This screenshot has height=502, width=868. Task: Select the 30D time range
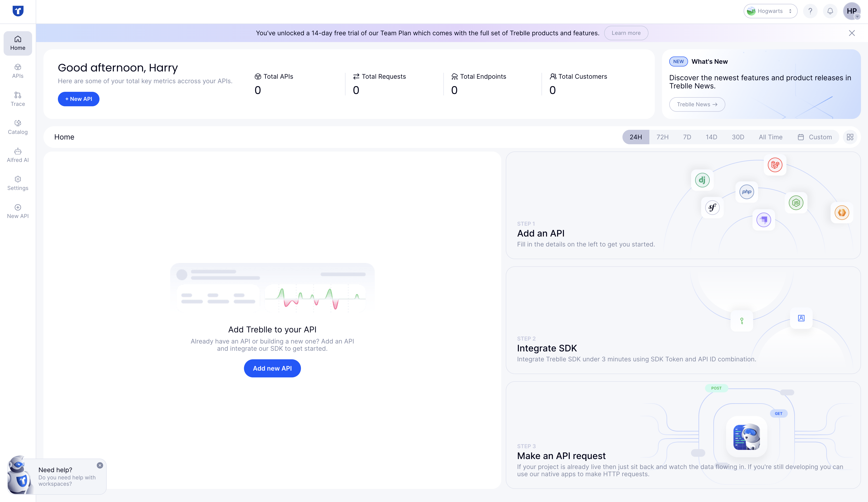point(738,137)
